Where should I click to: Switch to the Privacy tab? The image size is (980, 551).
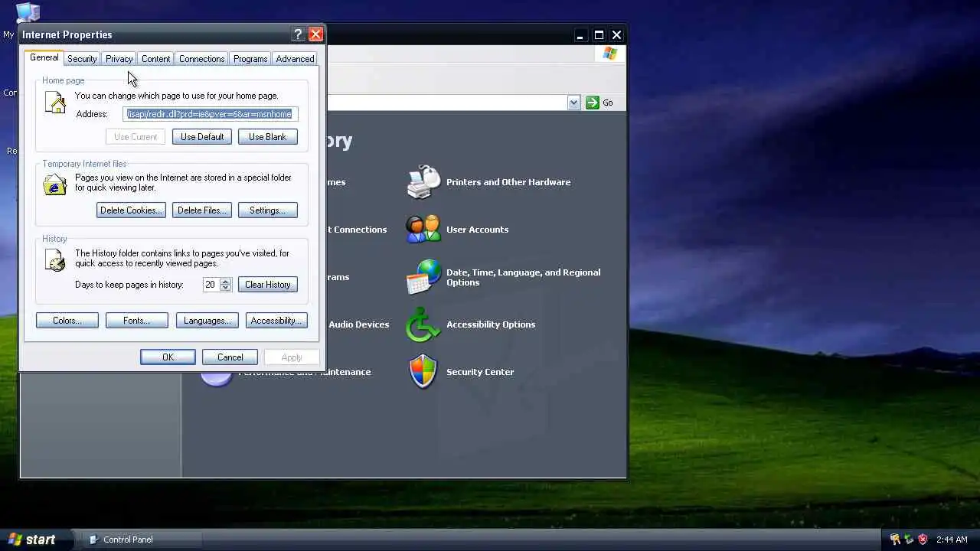coord(119,59)
